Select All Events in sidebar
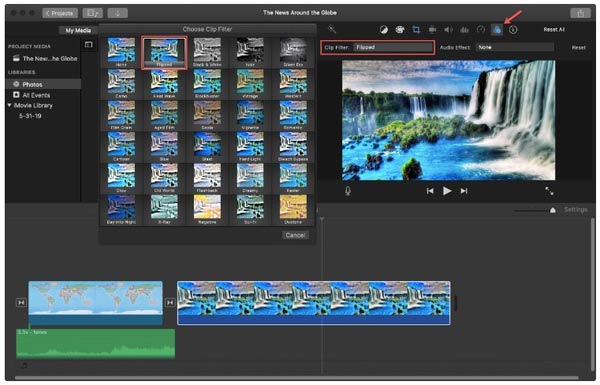Screen dimensions: 600x385 [x=32, y=95]
